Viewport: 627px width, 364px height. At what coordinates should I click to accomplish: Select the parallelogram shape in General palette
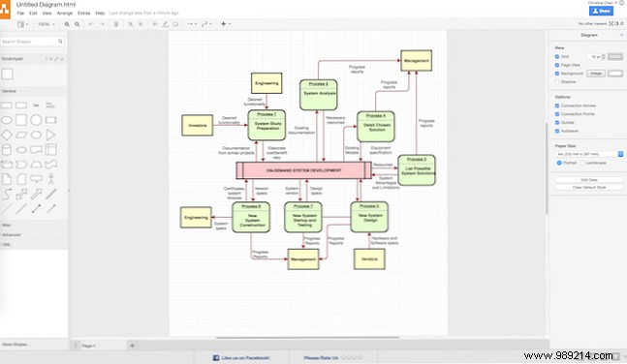[x=21, y=136]
